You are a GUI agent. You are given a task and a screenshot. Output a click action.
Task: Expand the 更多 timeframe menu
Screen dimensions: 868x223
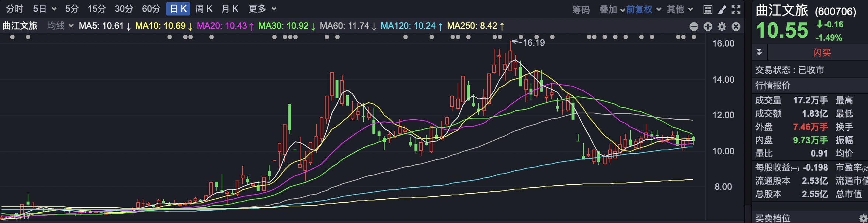[262, 9]
